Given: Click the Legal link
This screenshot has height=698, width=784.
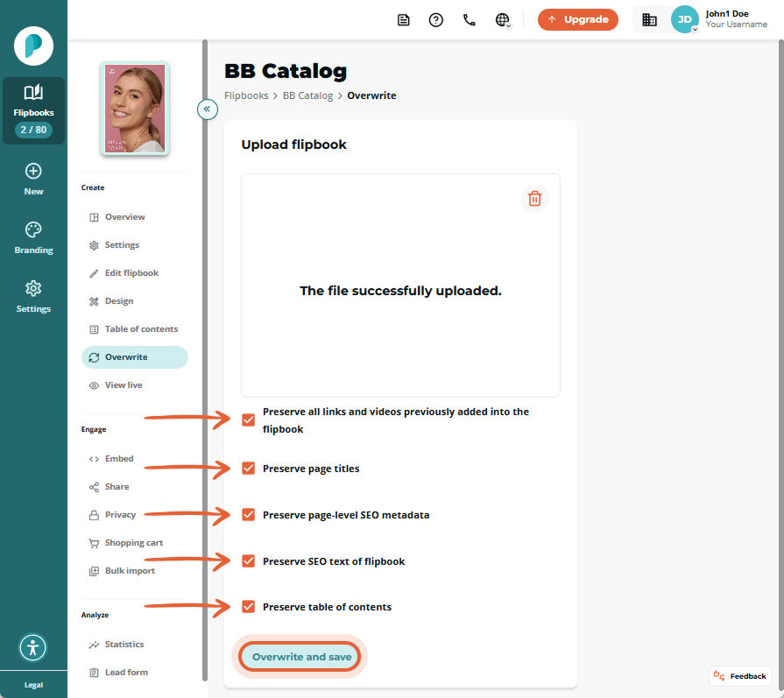Looking at the screenshot, I should [33, 685].
